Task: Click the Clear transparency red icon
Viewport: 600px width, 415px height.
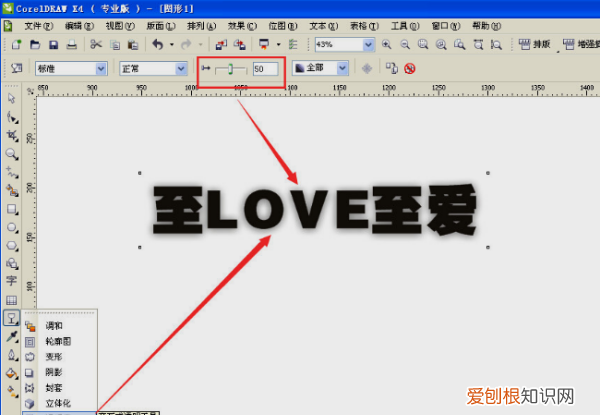Action: coord(410,69)
